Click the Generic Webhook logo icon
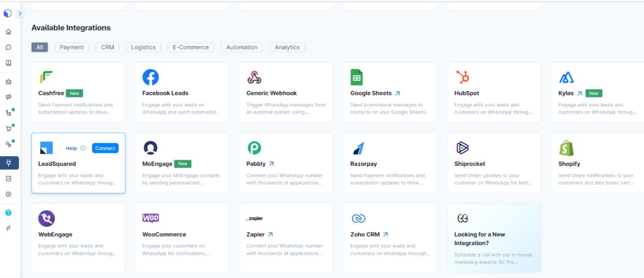The height and width of the screenshot is (278, 644). pyautogui.click(x=254, y=78)
